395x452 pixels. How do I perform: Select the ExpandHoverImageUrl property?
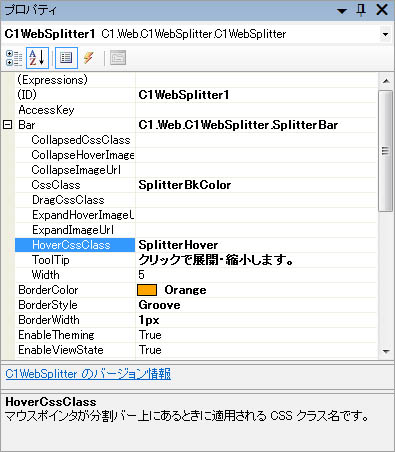click(x=83, y=215)
